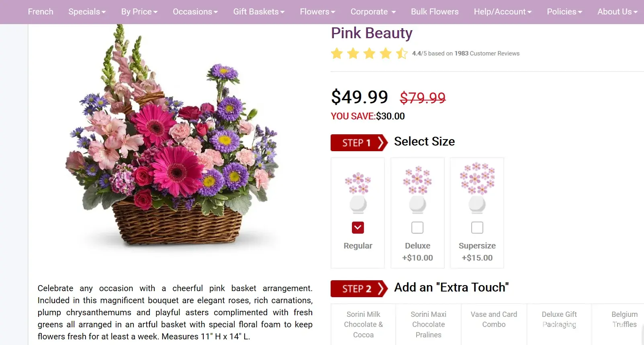This screenshot has width=644, height=345.
Task: Click the Regular size bouquet icon
Action: (x=358, y=193)
